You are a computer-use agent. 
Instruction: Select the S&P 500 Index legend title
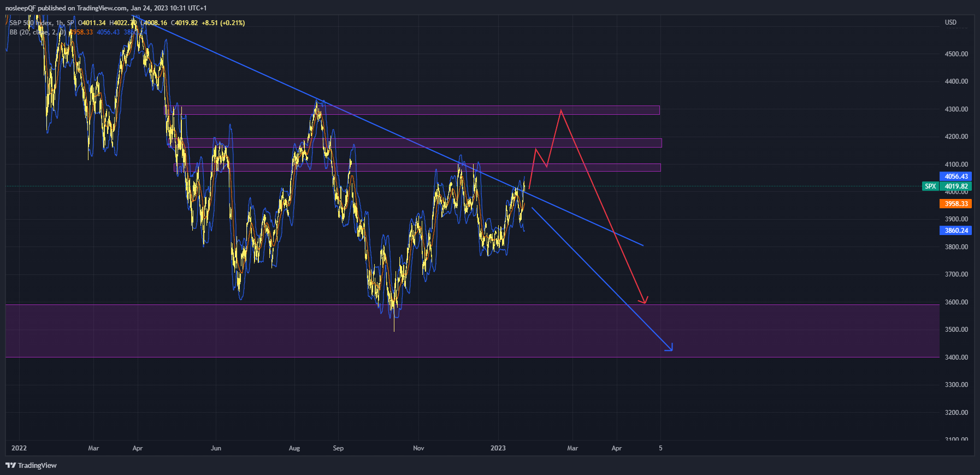(x=42, y=23)
